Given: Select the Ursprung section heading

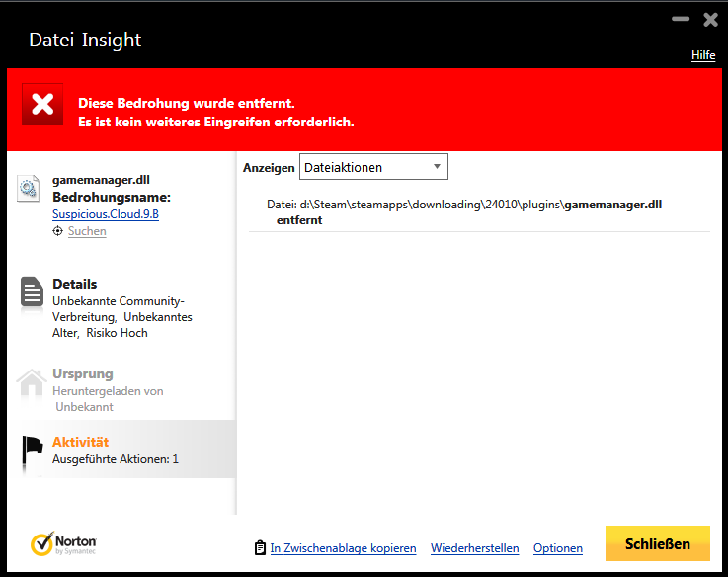Looking at the screenshot, I should pyautogui.click(x=83, y=374).
